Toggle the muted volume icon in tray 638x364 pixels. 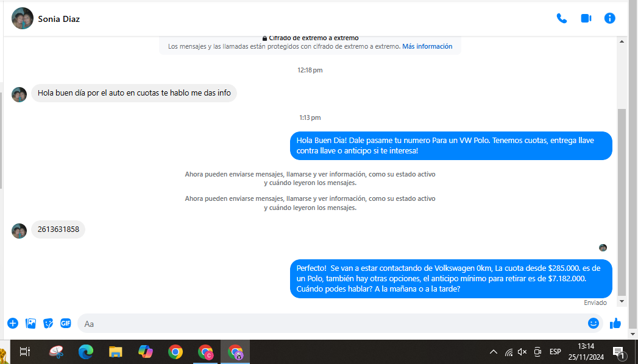pos(522,352)
